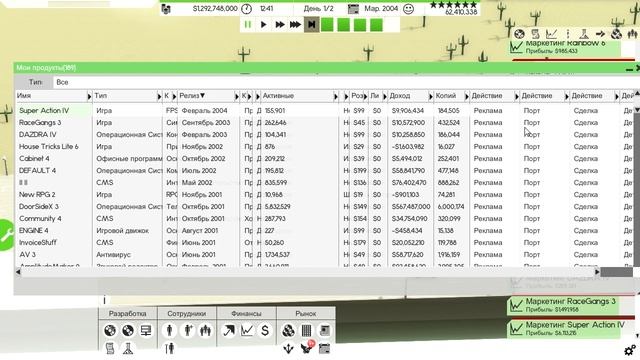Click the green wrench build-mode button

click(6, 236)
